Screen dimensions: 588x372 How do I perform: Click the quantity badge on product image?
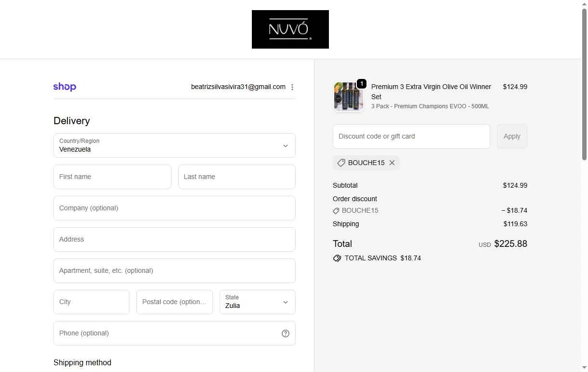coord(362,84)
